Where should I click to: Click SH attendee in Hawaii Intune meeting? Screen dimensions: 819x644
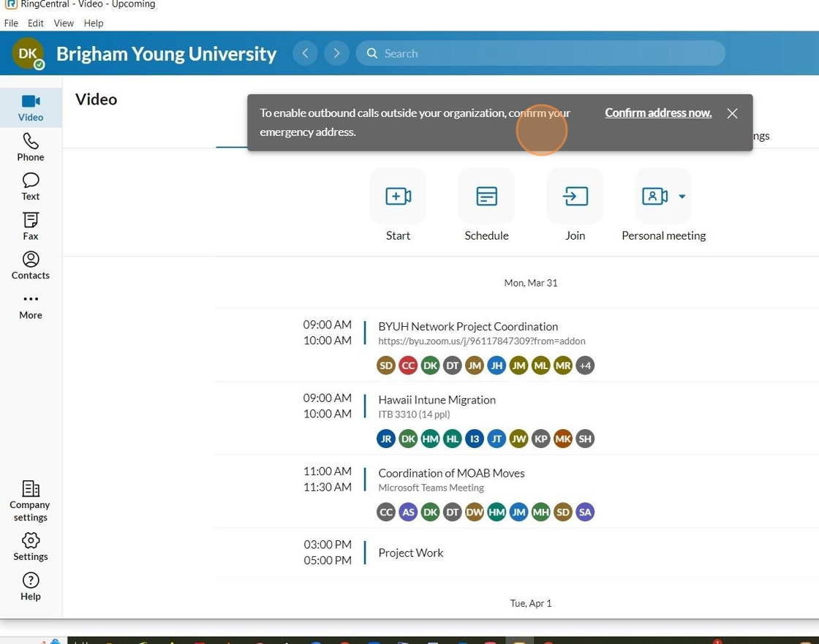coord(585,439)
